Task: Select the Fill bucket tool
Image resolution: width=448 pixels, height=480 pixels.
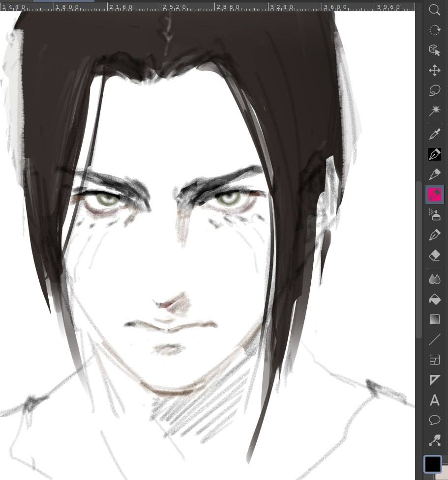Action: [435, 299]
